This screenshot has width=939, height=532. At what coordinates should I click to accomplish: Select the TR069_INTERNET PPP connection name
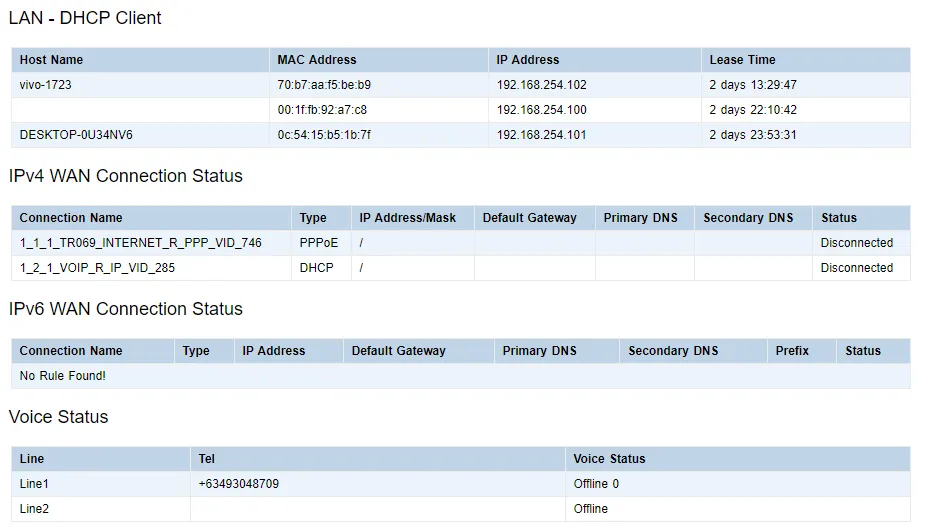pyautogui.click(x=140, y=243)
